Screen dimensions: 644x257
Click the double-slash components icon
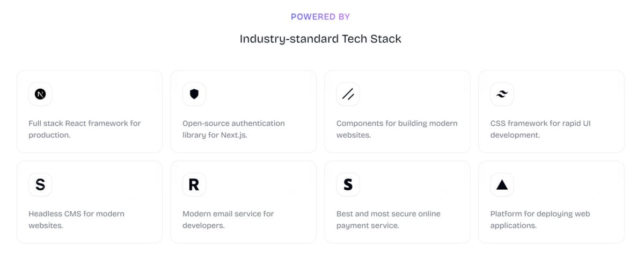(348, 94)
